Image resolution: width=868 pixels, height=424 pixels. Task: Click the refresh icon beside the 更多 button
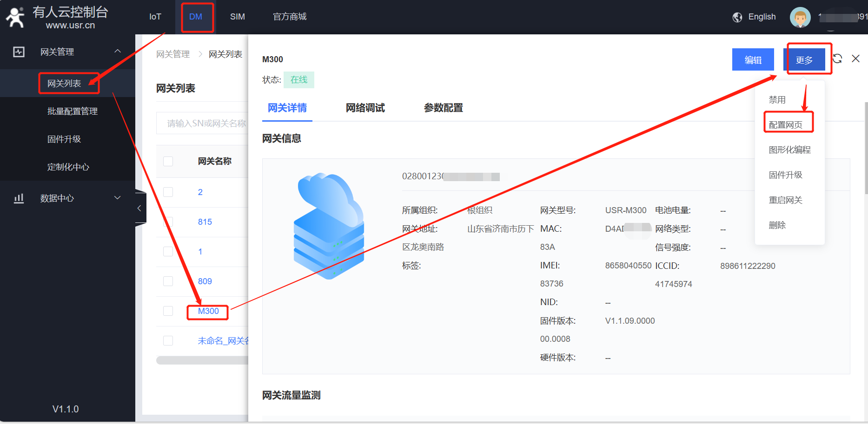[837, 59]
